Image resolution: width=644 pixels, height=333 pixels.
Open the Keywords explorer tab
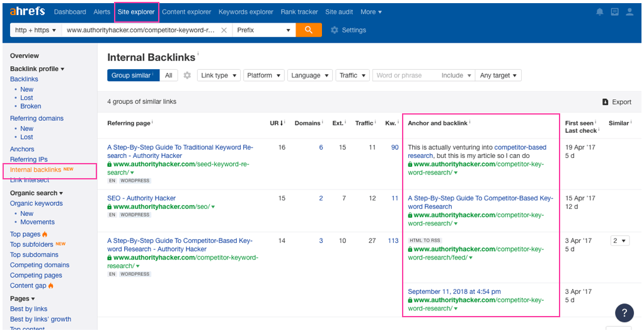pyautogui.click(x=246, y=12)
